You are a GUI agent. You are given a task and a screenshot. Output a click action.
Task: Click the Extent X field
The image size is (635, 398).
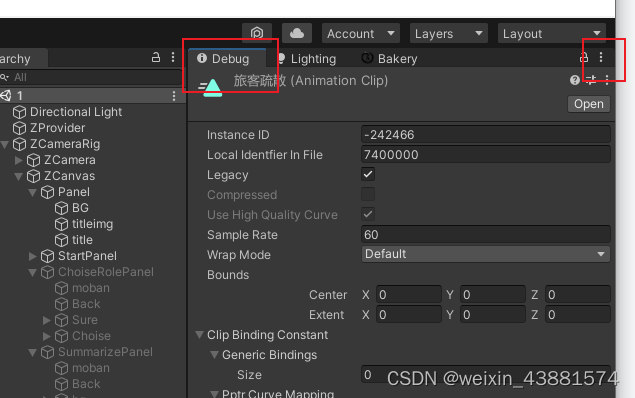409,314
